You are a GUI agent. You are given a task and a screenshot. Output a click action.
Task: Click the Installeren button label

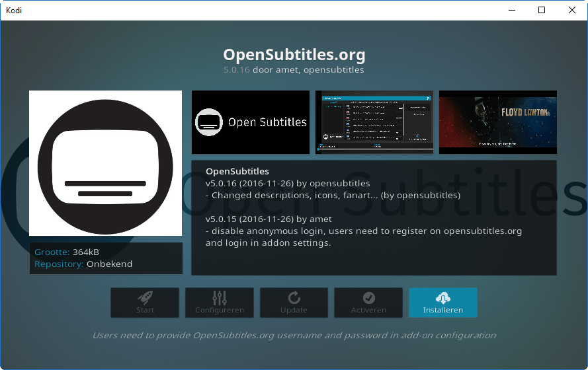(443, 310)
